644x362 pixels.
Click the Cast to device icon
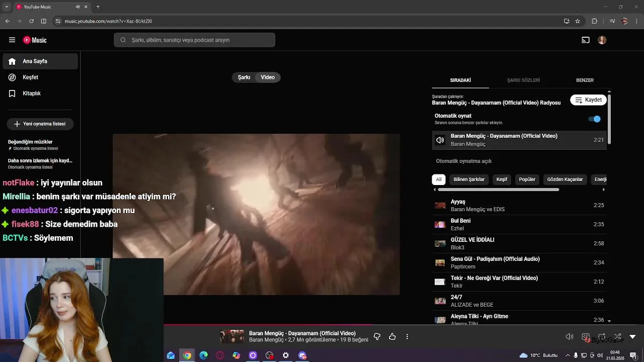(586, 40)
